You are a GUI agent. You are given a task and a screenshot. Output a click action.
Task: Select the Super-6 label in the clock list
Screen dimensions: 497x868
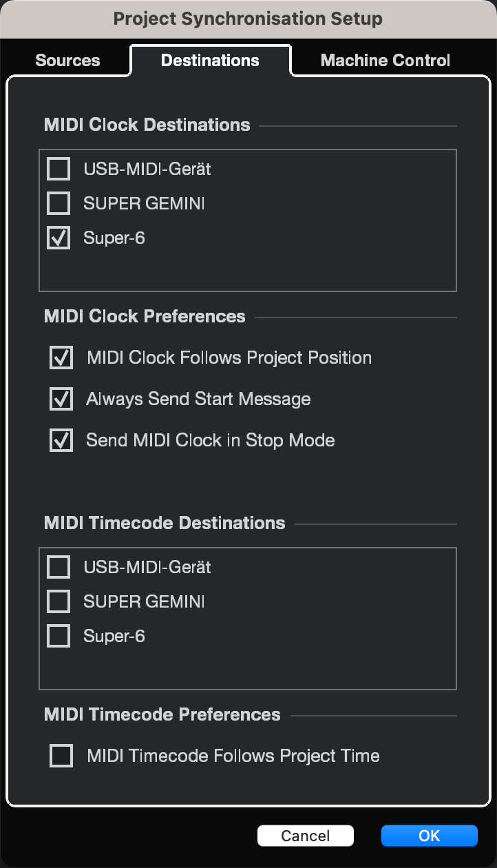[114, 237]
